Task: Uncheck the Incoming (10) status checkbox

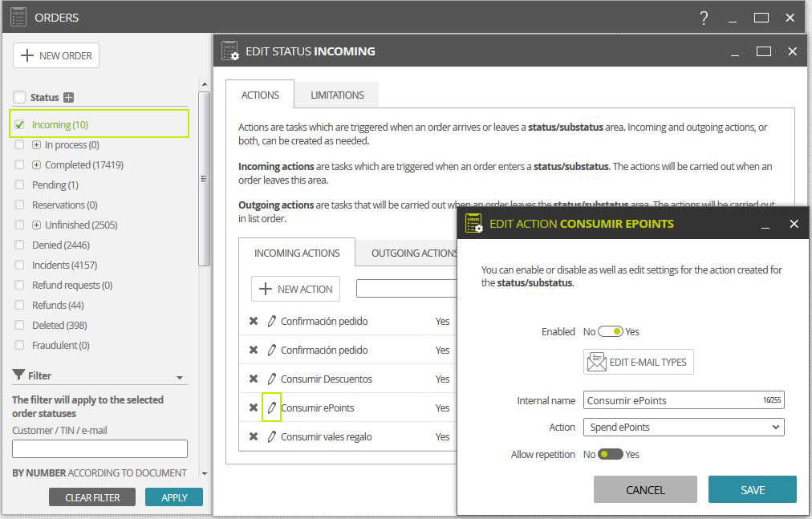Action: pos(20,124)
